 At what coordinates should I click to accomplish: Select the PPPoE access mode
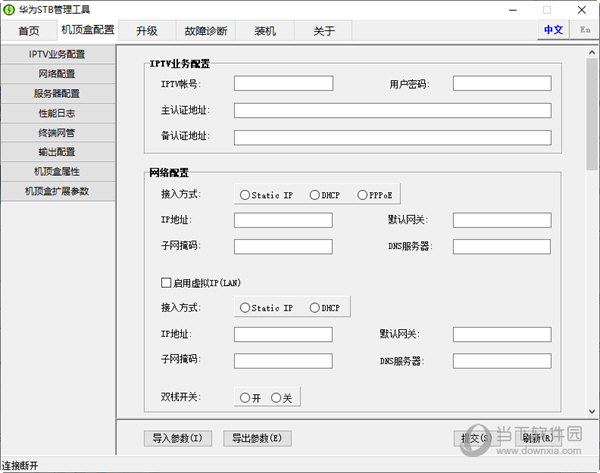pos(375,195)
